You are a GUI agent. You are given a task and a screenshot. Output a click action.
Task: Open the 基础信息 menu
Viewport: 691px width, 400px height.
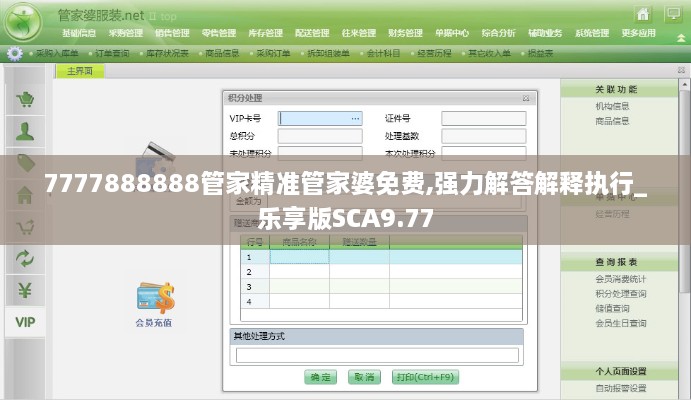(x=79, y=33)
